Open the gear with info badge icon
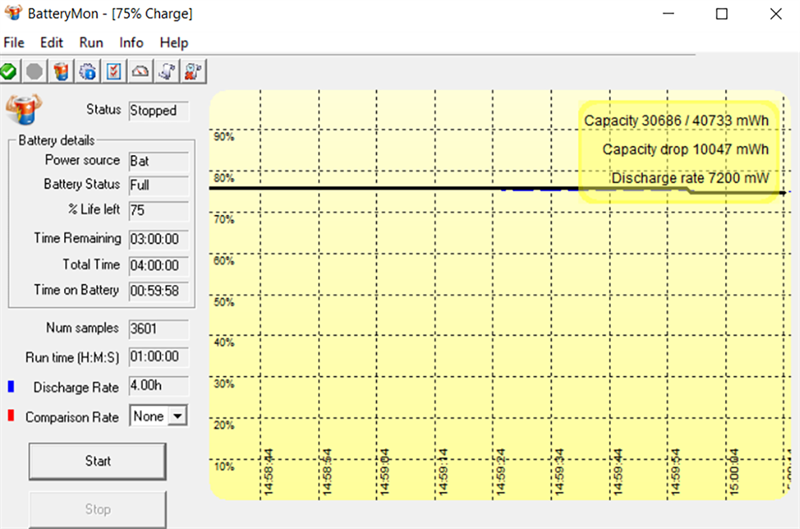 point(88,71)
